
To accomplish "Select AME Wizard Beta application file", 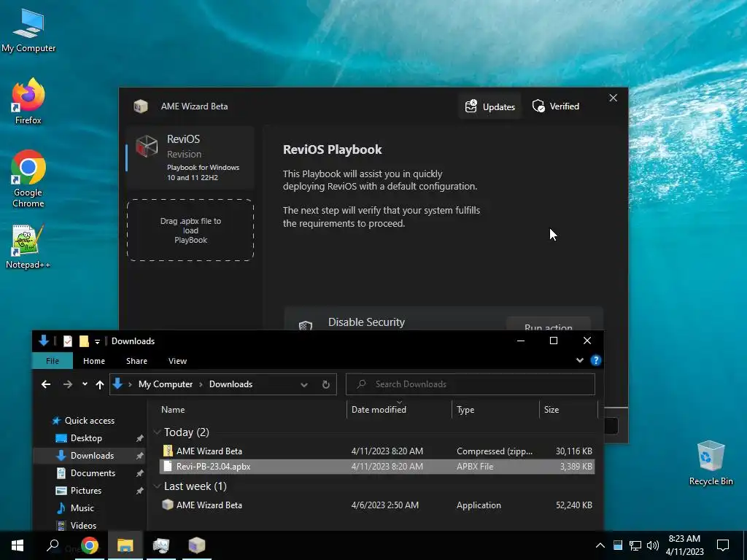I will coord(377,505).
